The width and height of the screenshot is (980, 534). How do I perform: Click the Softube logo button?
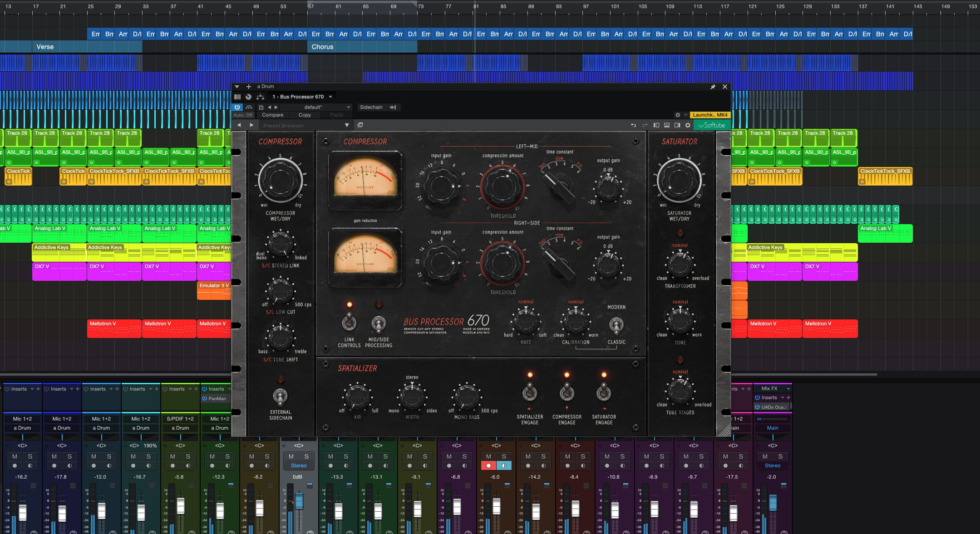(712, 125)
